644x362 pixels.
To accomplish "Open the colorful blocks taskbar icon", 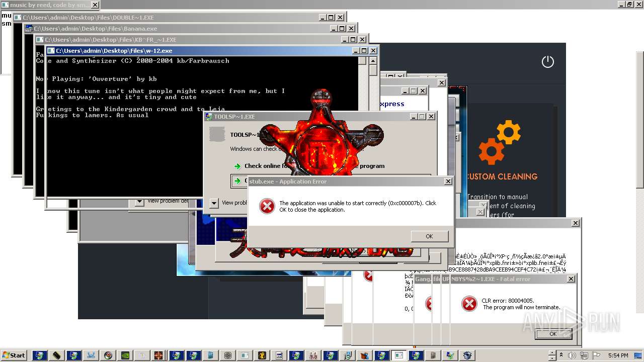I will point(364,355).
